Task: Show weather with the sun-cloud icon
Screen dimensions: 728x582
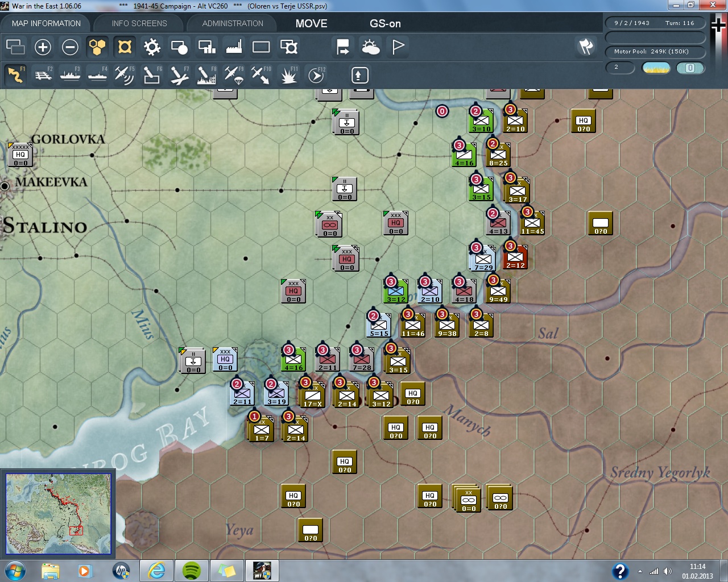Action: coord(370,47)
